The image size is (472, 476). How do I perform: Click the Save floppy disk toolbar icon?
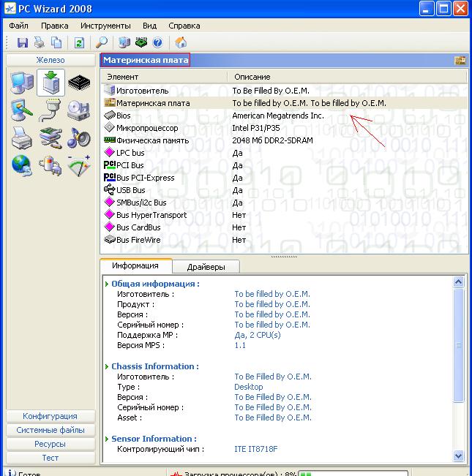tap(22, 42)
